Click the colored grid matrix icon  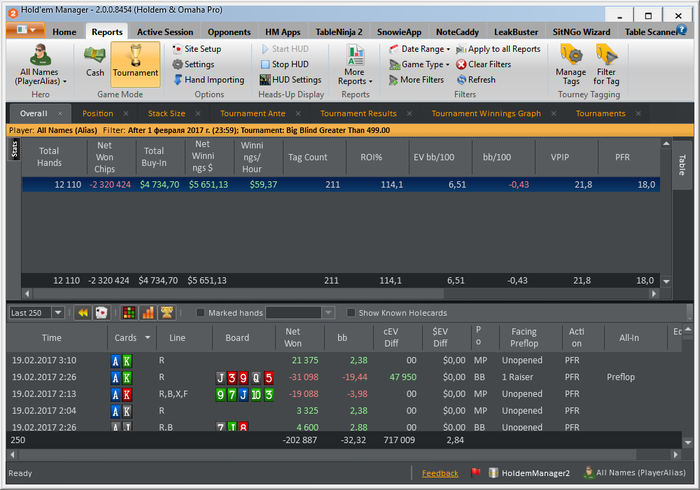pyautogui.click(x=129, y=313)
